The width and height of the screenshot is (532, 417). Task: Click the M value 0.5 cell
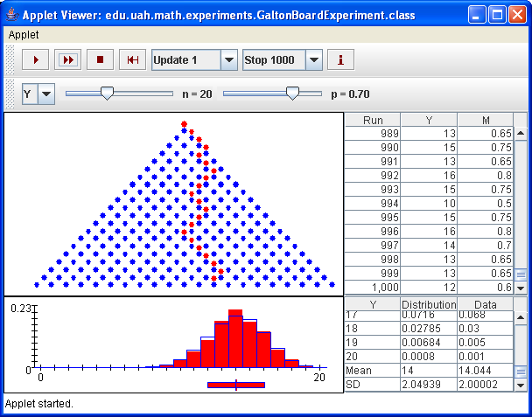point(486,204)
